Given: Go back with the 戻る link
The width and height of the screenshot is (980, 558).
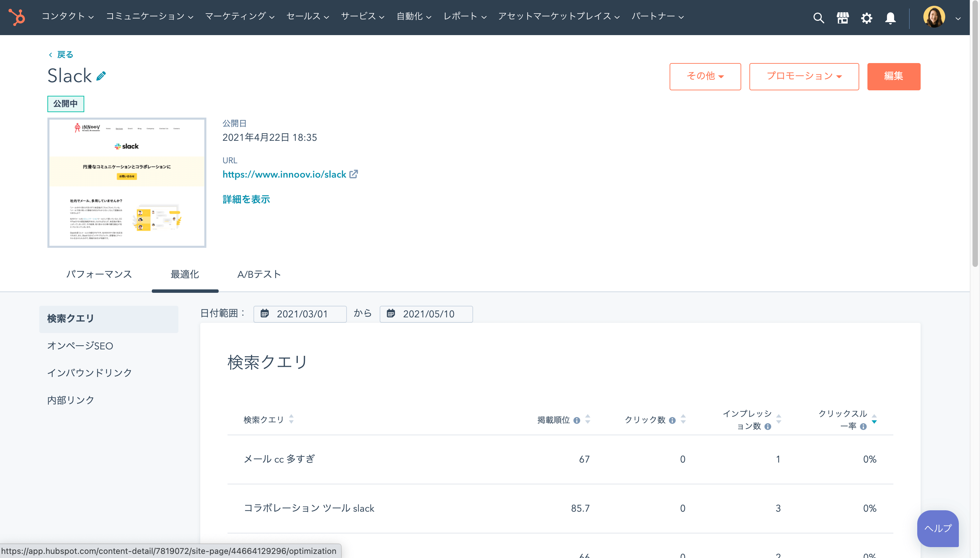Looking at the screenshot, I should pos(61,55).
